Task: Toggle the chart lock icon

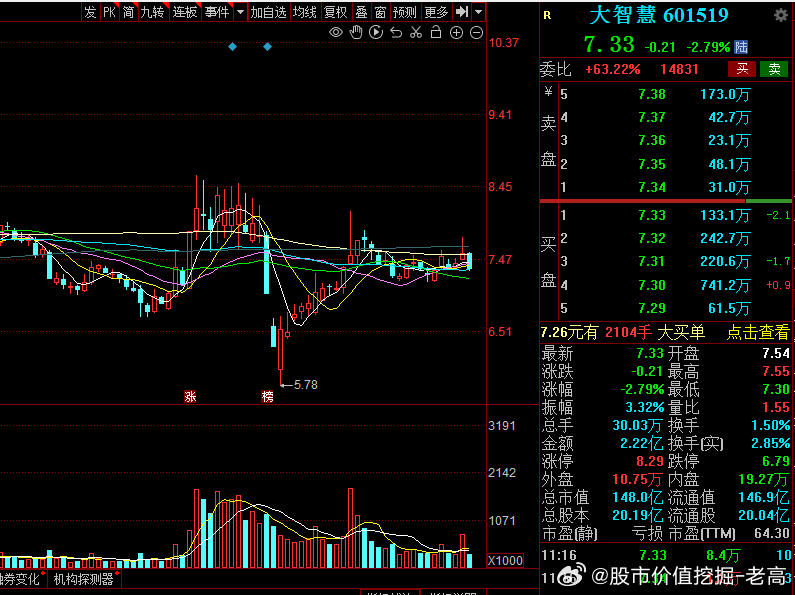Action: coord(436,32)
